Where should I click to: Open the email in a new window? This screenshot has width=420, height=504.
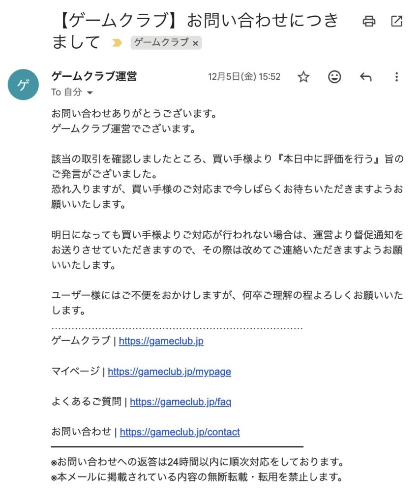[x=396, y=21]
